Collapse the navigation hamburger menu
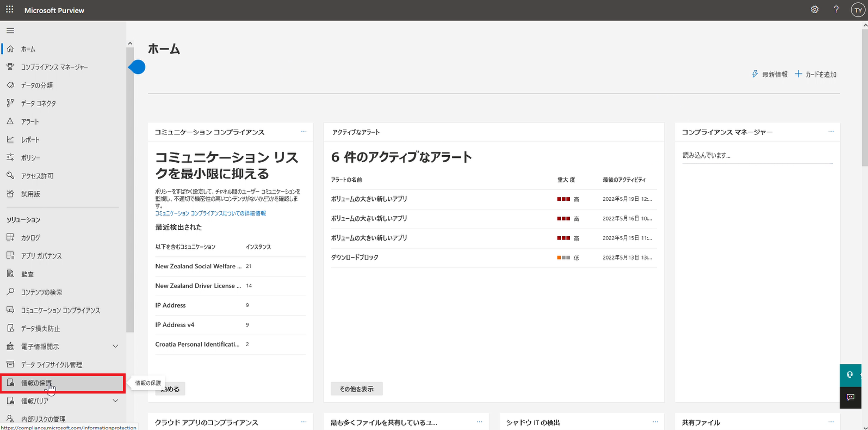The width and height of the screenshot is (868, 430). [10, 30]
